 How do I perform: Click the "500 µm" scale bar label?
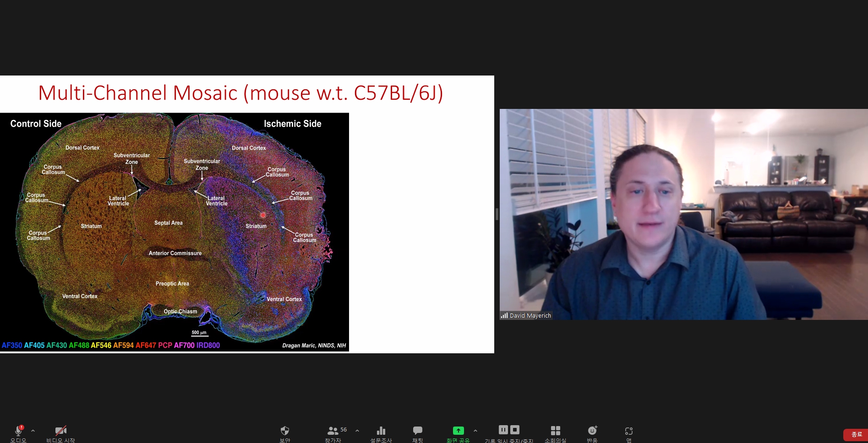pyautogui.click(x=199, y=333)
